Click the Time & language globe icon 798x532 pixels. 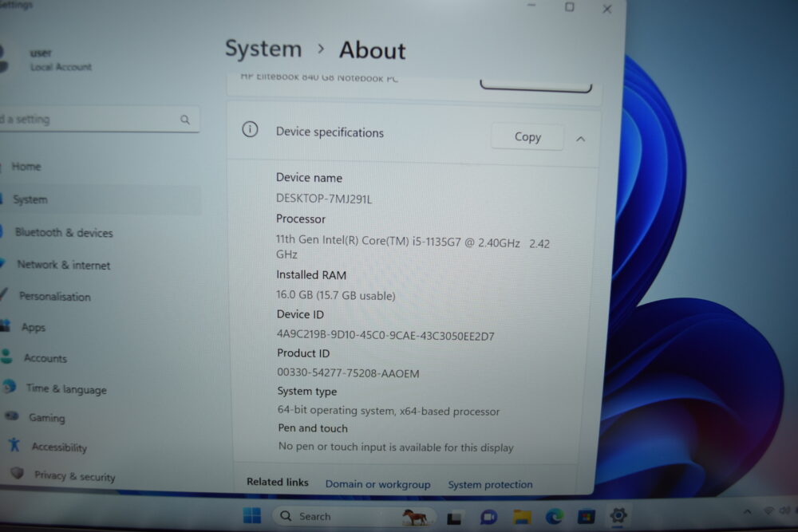[x=9, y=387]
